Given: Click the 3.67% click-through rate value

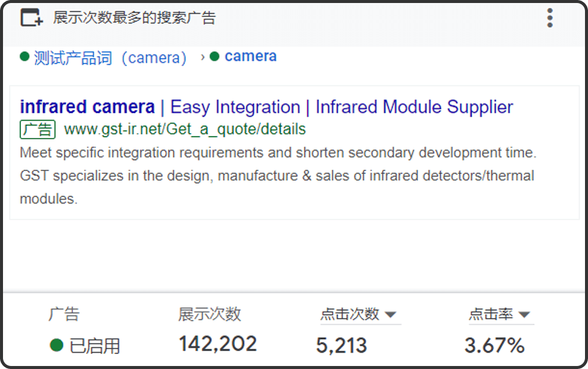Looking at the screenshot, I should [494, 345].
